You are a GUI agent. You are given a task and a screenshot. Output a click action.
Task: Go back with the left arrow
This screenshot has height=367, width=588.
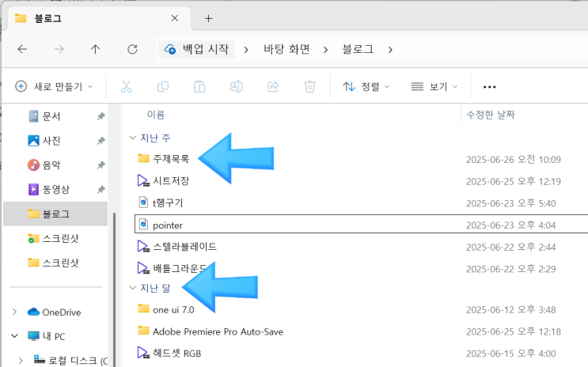coord(22,49)
